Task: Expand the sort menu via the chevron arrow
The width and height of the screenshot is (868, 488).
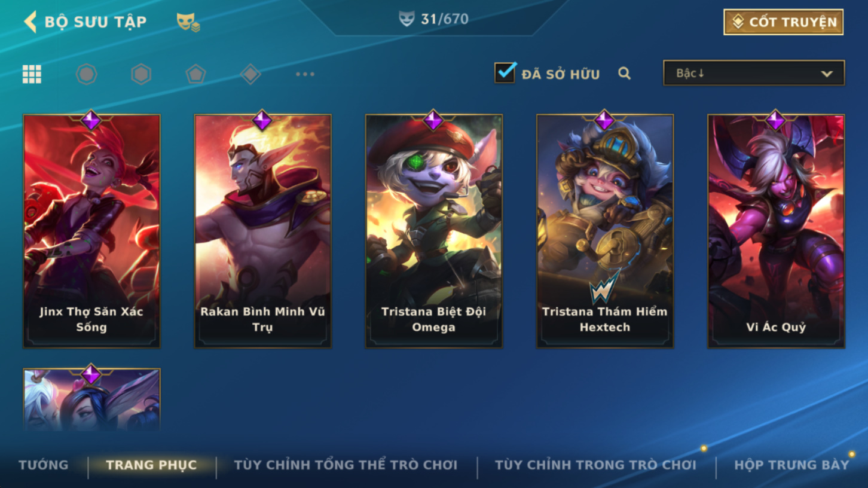Action: tap(827, 74)
